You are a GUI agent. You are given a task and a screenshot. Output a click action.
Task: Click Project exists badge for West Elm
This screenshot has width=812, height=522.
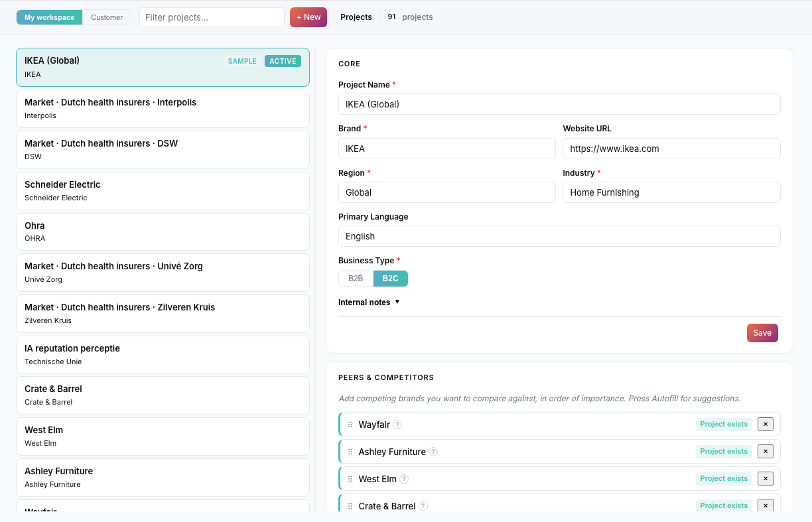(724, 479)
